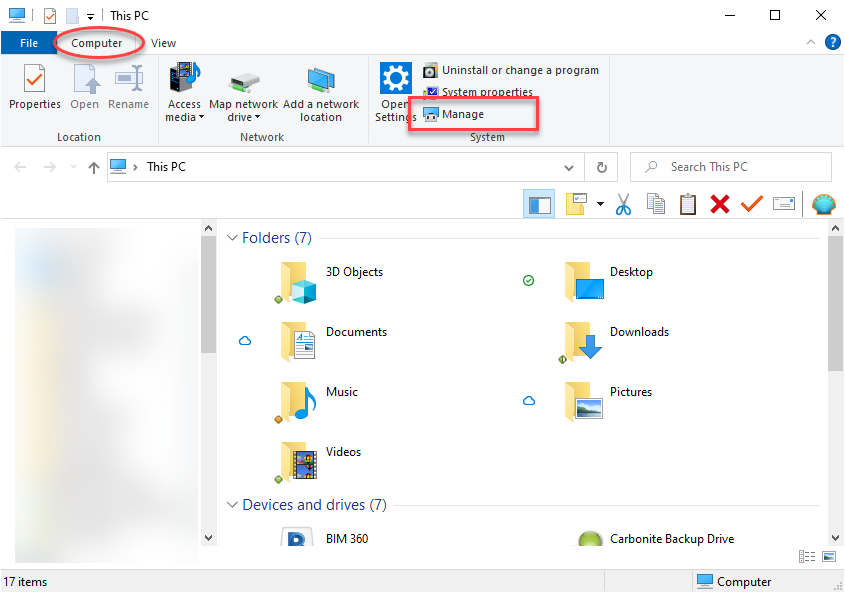
Task: Select the Music folder
Action: (x=316, y=402)
